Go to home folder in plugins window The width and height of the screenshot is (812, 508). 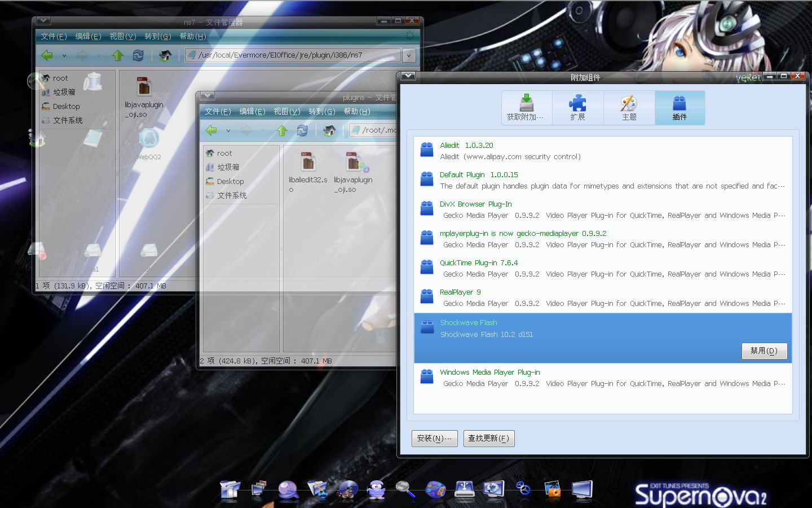pos(330,130)
